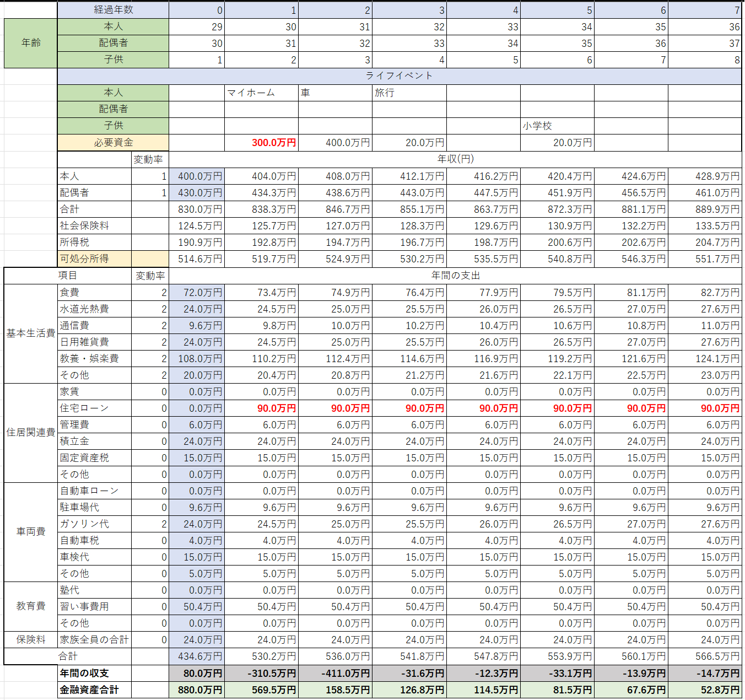Viewport: 745px width, 700px height.
Task: Select the 必要資金 label cell
Action: (x=113, y=143)
